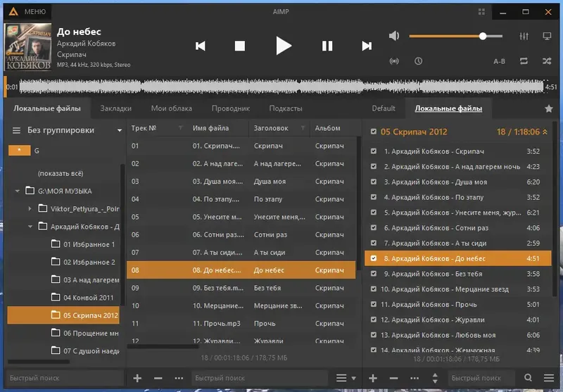Uncheck track 11 Прочь in playlist
Screen dimensions: 563x392
374,304
